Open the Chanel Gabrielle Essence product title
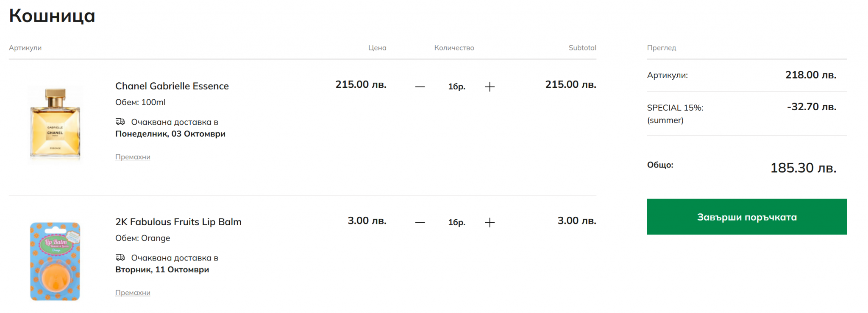The height and width of the screenshot is (313, 868). point(172,86)
